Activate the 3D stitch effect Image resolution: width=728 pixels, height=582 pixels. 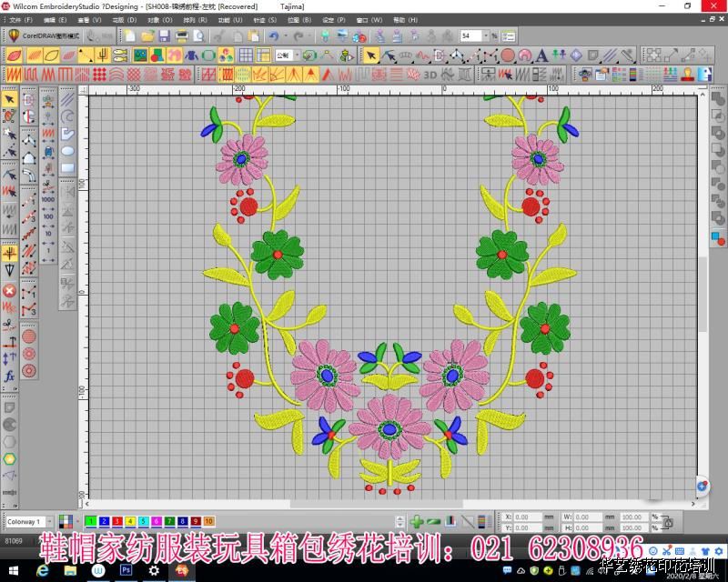point(430,75)
